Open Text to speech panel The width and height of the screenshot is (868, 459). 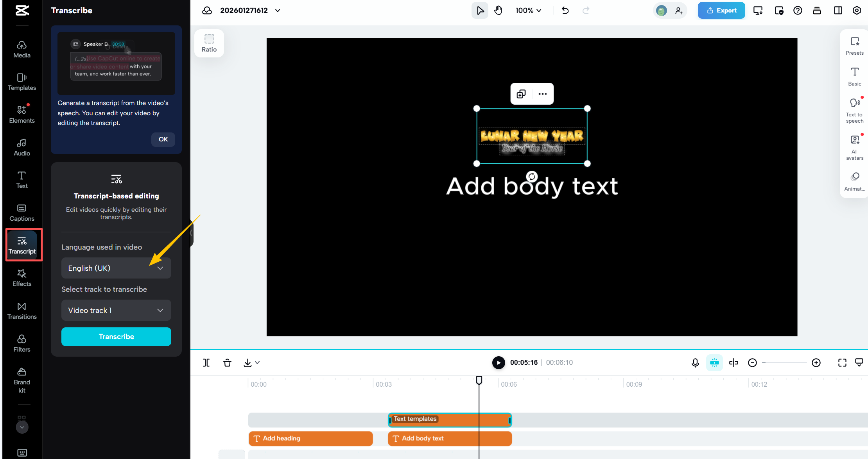click(x=855, y=110)
